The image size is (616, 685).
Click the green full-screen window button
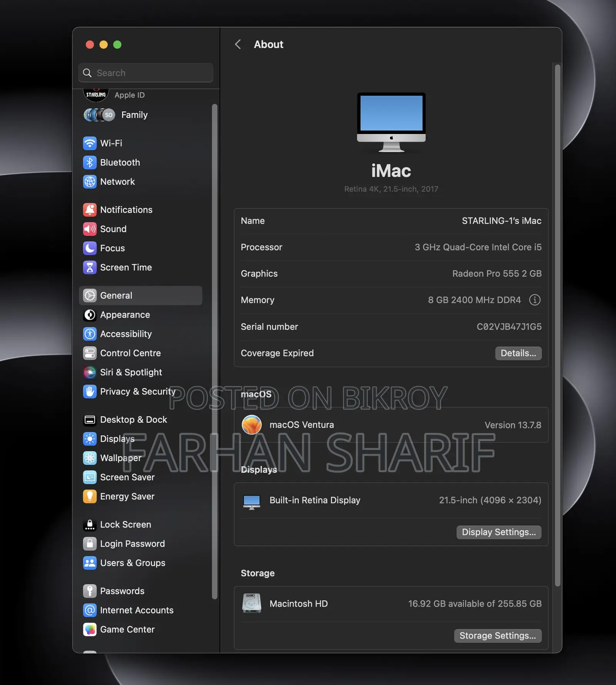[117, 45]
